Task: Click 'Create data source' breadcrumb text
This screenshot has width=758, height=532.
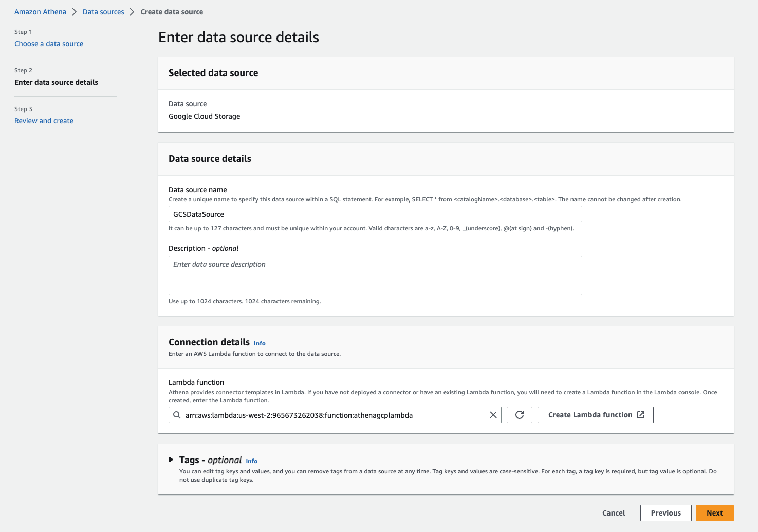Action: click(172, 12)
